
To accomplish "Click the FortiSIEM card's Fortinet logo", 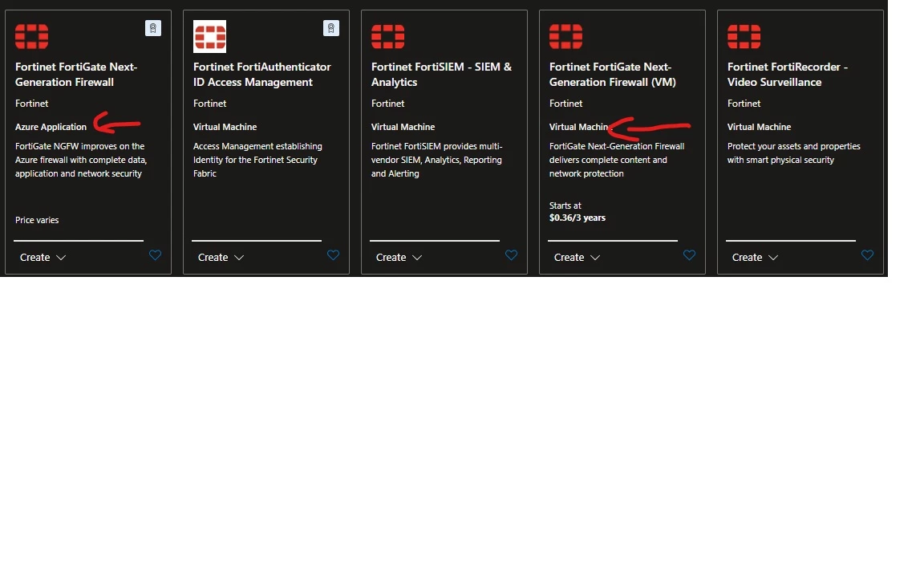I will (x=387, y=37).
